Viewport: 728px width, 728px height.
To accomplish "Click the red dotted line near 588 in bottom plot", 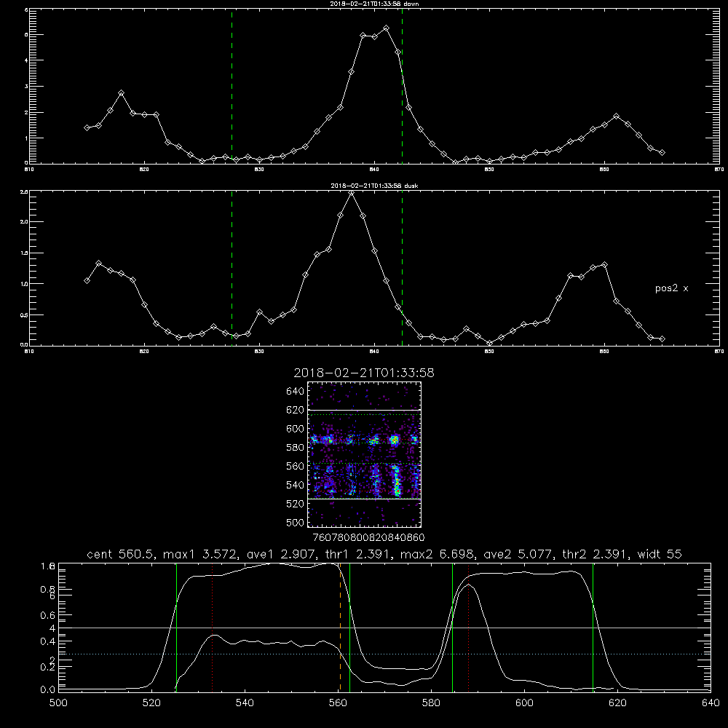I will tap(468, 627).
